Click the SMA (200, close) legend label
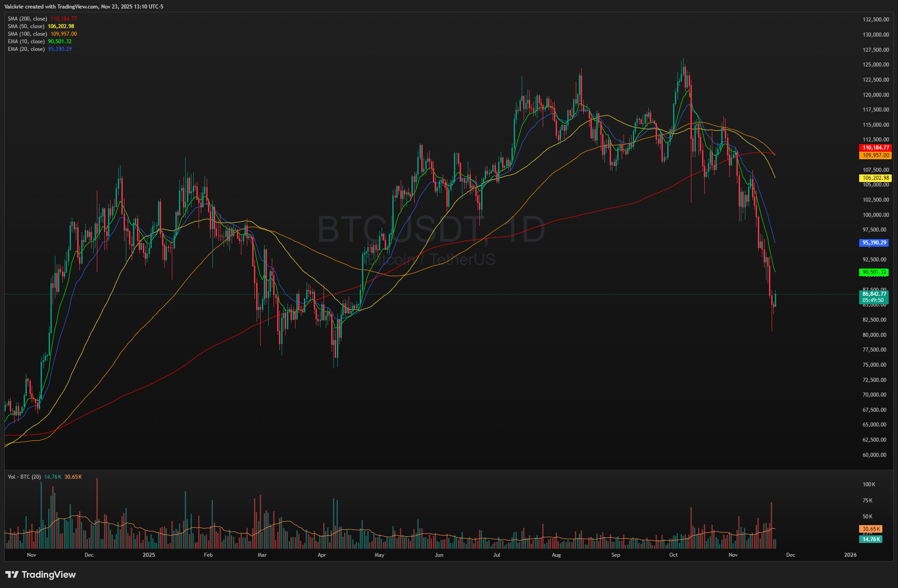The width and height of the screenshot is (898, 588). click(x=27, y=19)
